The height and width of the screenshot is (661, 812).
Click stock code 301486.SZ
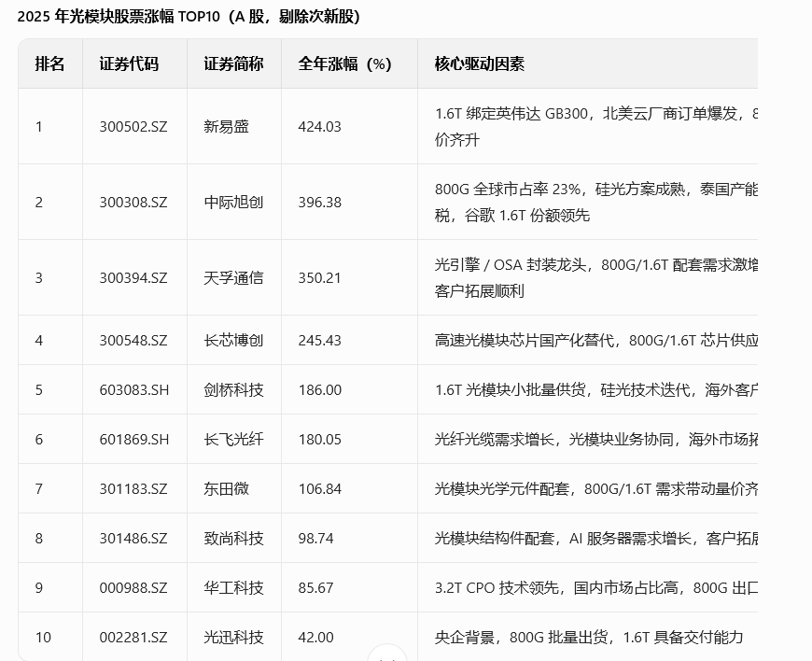coord(133,538)
